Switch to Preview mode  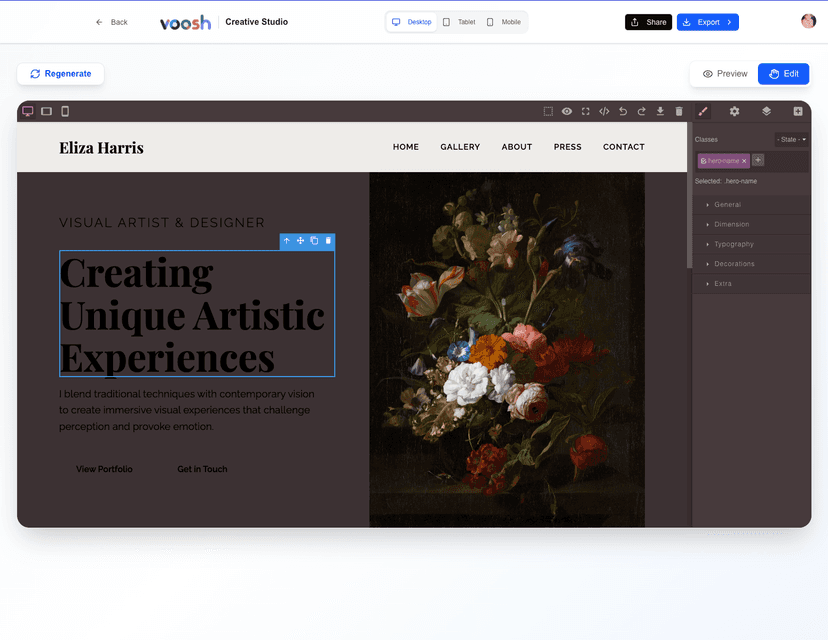[x=725, y=74]
